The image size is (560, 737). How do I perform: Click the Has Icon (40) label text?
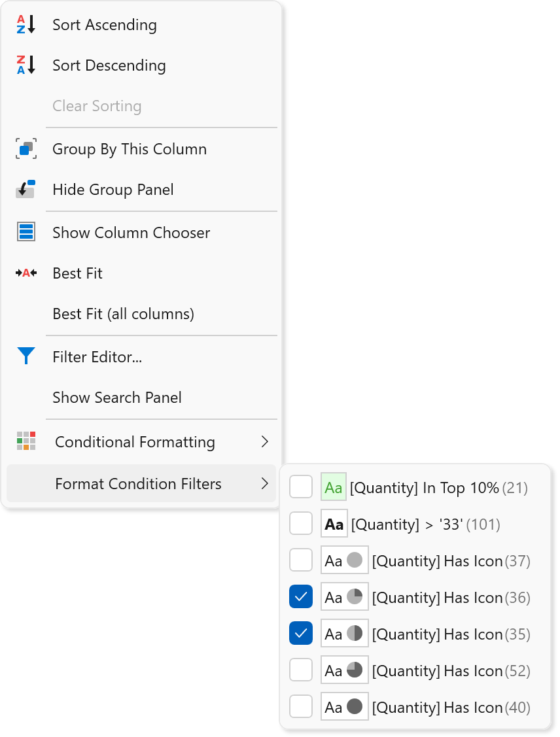tap(437, 708)
